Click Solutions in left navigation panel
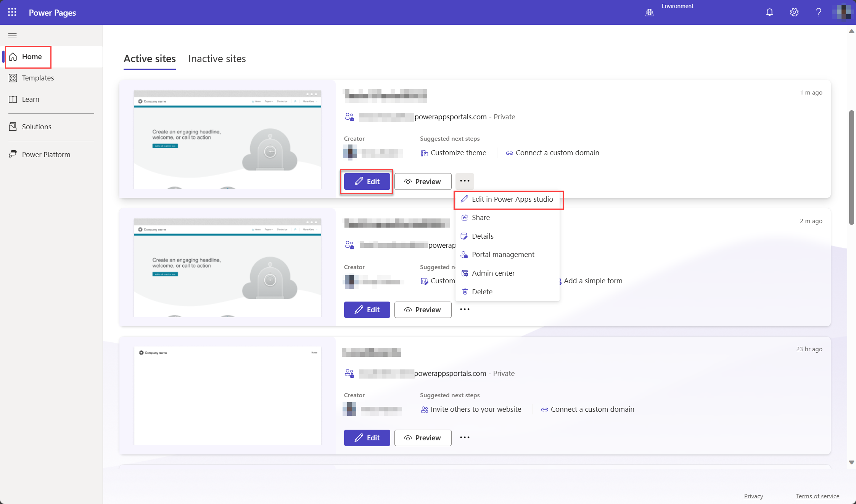Image resolution: width=856 pixels, height=504 pixels. point(37,126)
